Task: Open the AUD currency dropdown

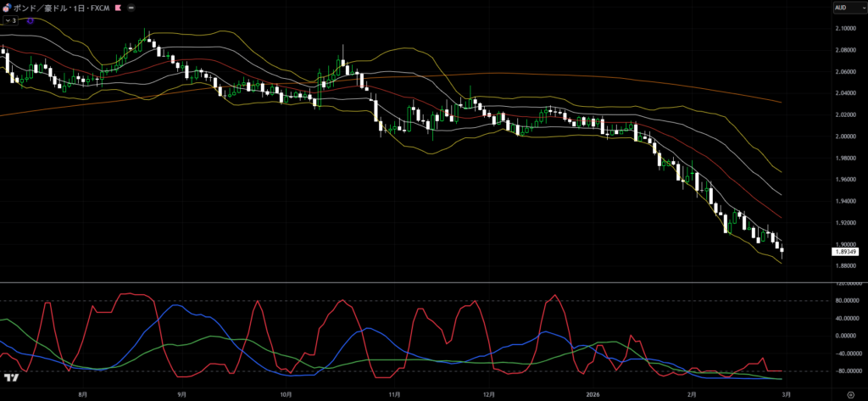Action: 848,8
